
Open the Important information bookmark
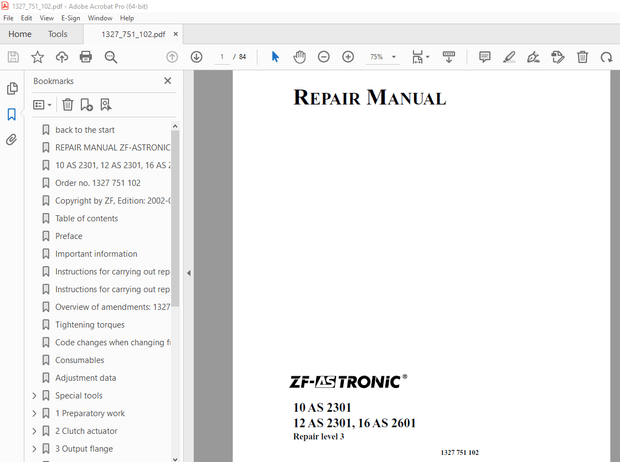[96, 254]
